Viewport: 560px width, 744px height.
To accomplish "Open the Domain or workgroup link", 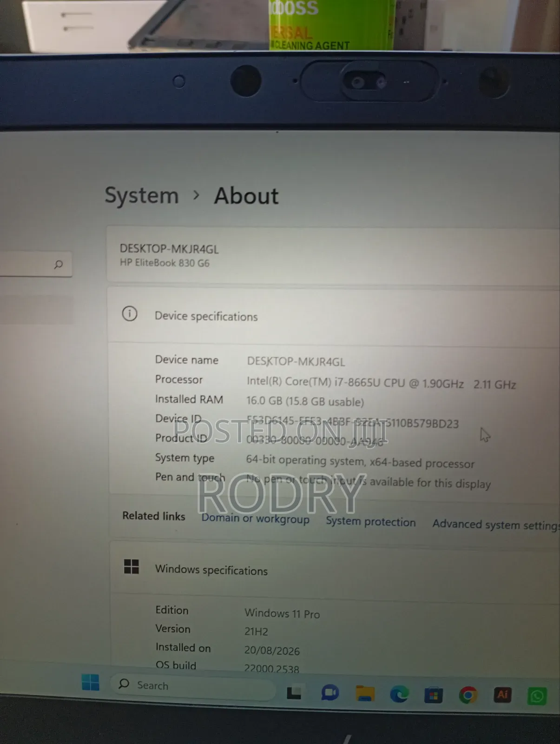I will pyautogui.click(x=255, y=518).
